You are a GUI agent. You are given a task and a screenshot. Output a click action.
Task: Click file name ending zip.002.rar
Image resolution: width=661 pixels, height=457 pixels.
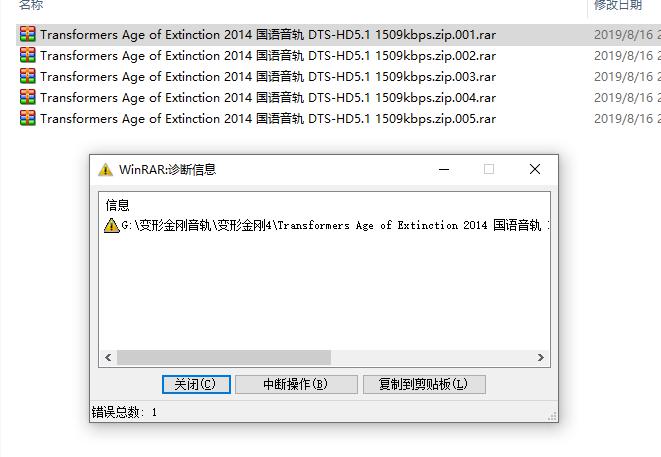[268, 56]
